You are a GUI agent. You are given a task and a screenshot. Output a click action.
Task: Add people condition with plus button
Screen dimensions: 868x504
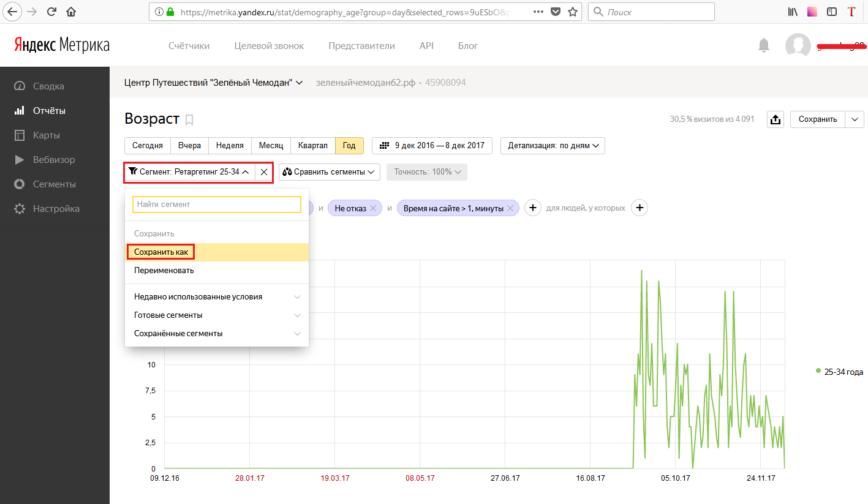(640, 208)
